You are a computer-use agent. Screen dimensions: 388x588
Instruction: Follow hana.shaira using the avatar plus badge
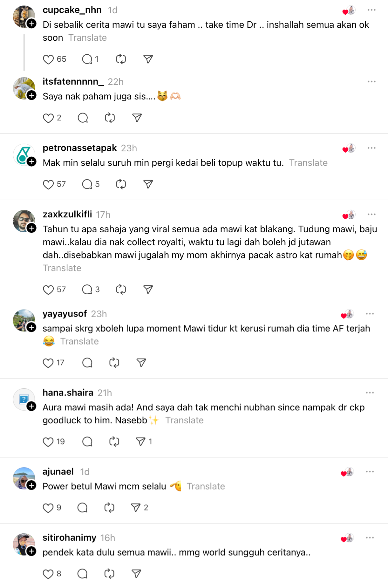[31, 407]
